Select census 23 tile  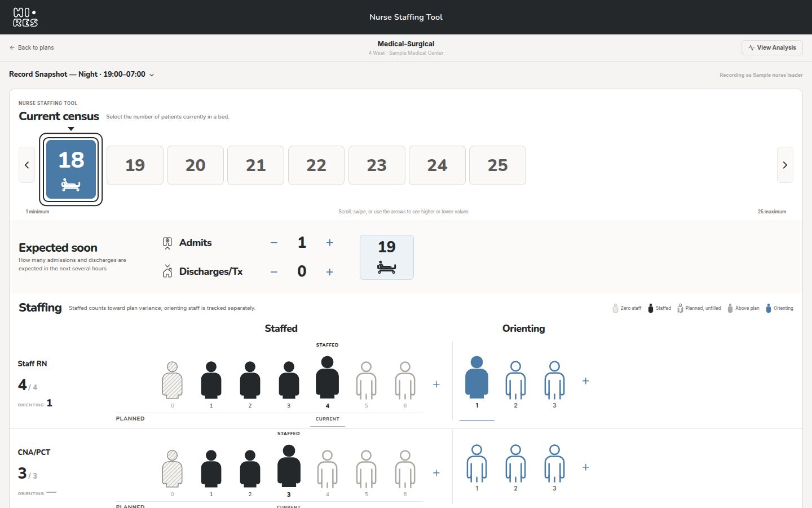pyautogui.click(x=377, y=165)
